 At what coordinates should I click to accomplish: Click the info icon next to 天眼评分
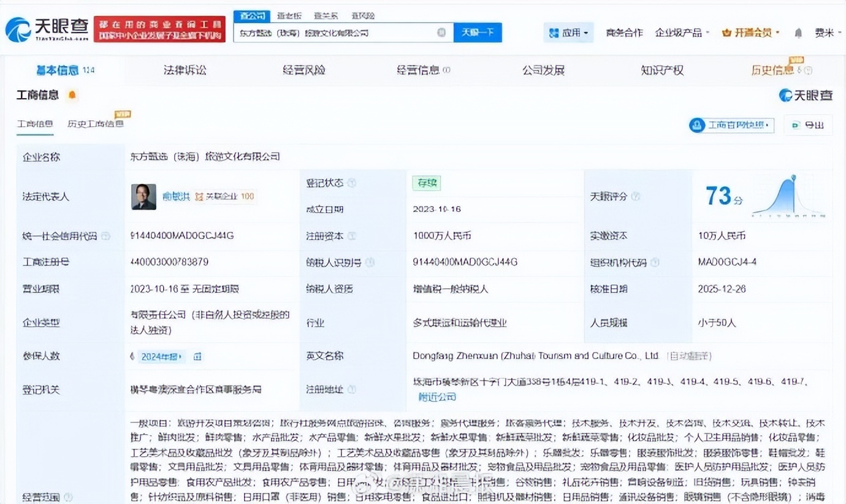636,197
